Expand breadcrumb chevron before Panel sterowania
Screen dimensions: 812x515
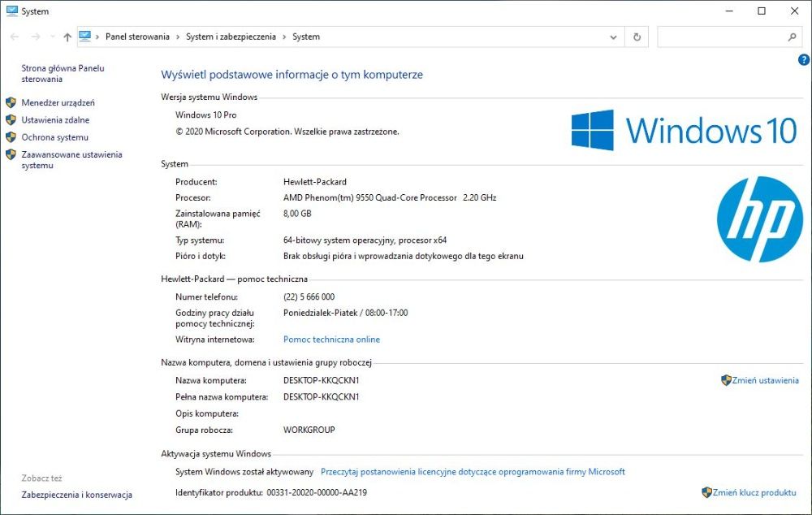point(97,37)
